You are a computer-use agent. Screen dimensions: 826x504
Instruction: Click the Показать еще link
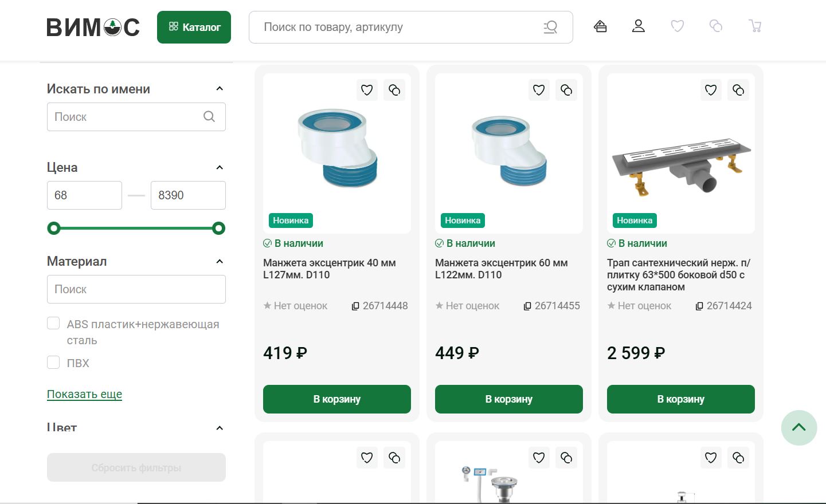(x=84, y=394)
